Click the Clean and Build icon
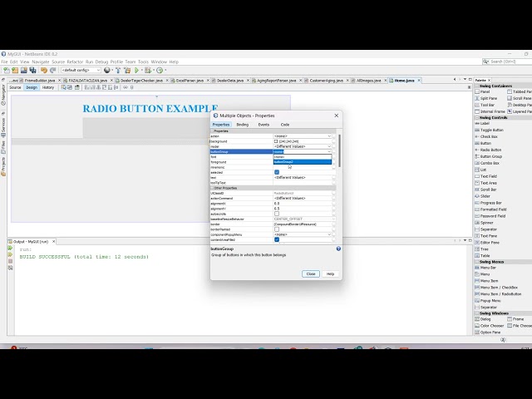The width and height of the screenshot is (532, 399). pyautogui.click(x=127, y=70)
